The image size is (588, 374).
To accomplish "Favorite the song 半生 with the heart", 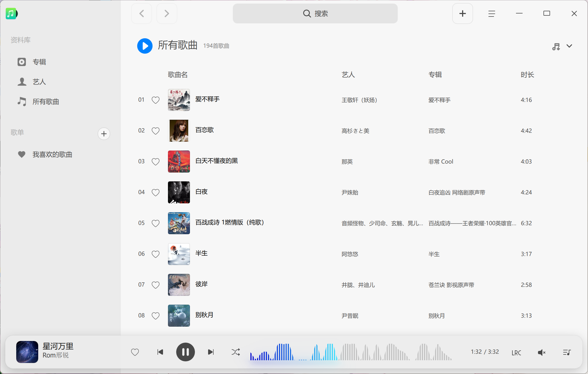I will coord(156,254).
